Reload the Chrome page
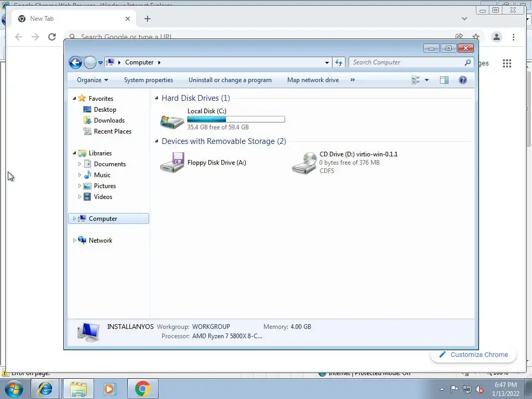The height and width of the screenshot is (399, 532). coord(52,37)
